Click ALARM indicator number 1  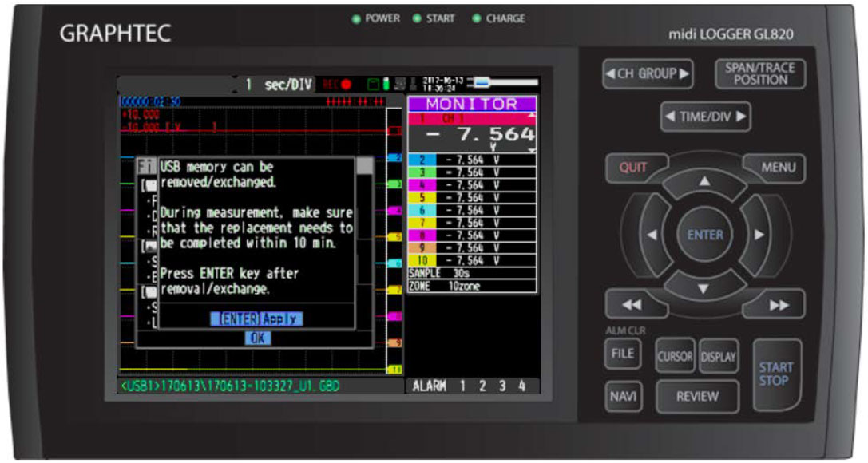[x=463, y=386]
